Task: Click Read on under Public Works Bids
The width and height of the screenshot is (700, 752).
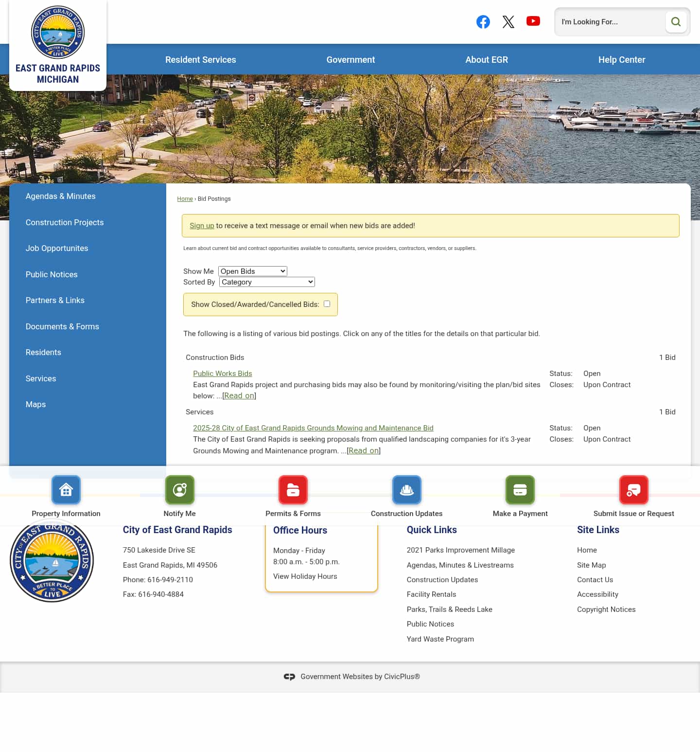Action: coord(239,396)
